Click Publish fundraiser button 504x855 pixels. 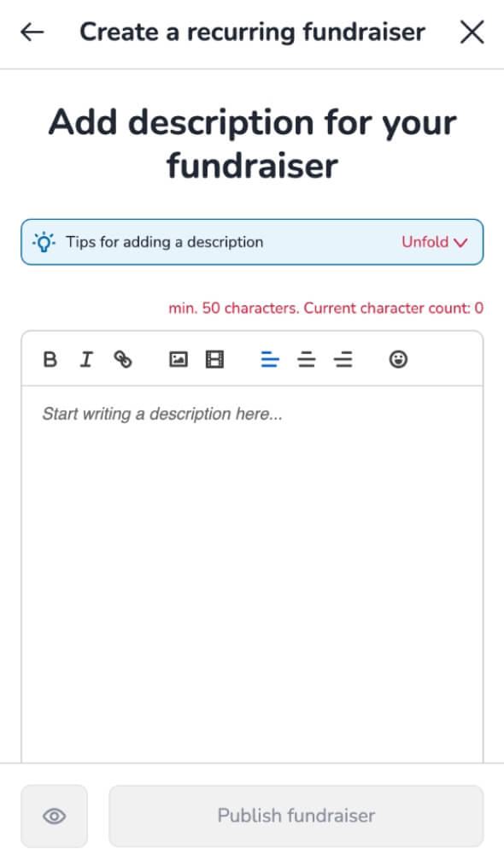[296, 816]
